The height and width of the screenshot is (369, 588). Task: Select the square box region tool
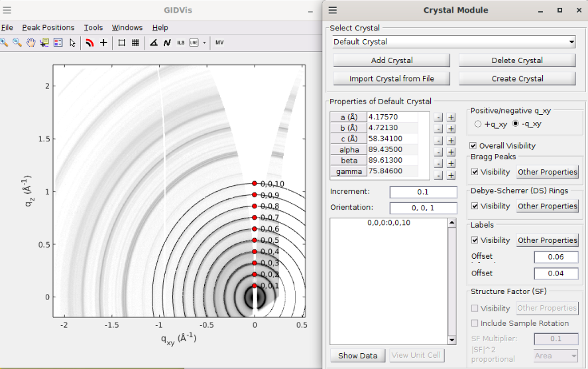121,42
